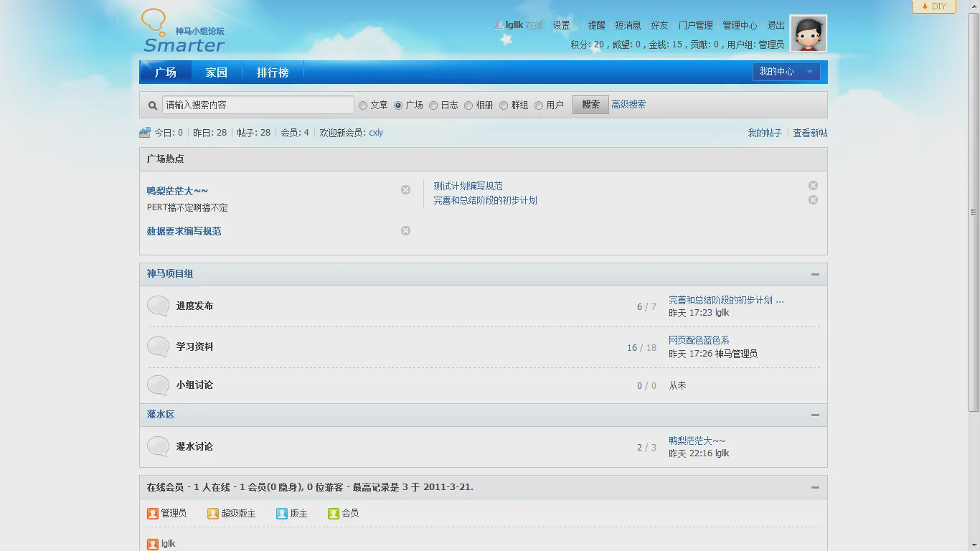Collapse the 灌水区 section

point(815,415)
